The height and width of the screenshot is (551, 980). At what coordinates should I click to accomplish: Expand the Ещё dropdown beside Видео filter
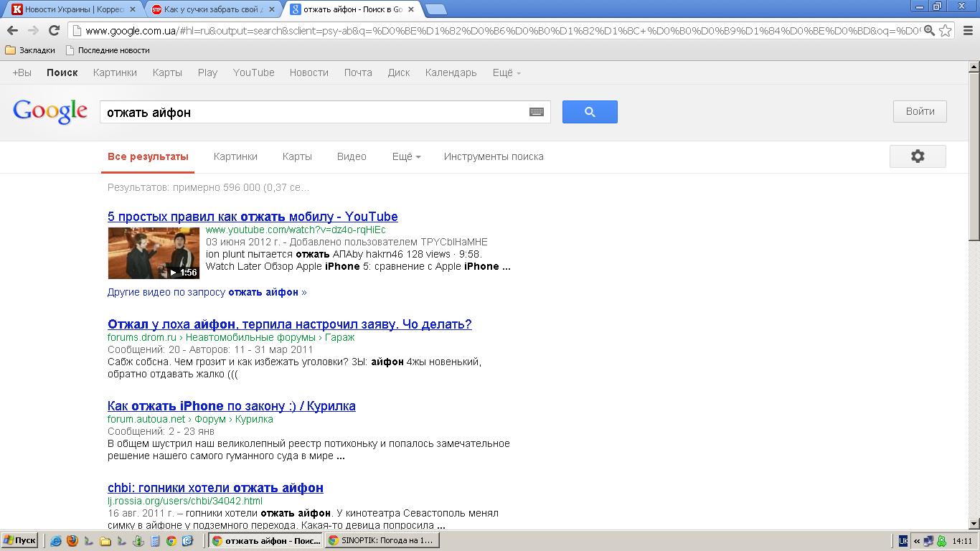tap(406, 156)
